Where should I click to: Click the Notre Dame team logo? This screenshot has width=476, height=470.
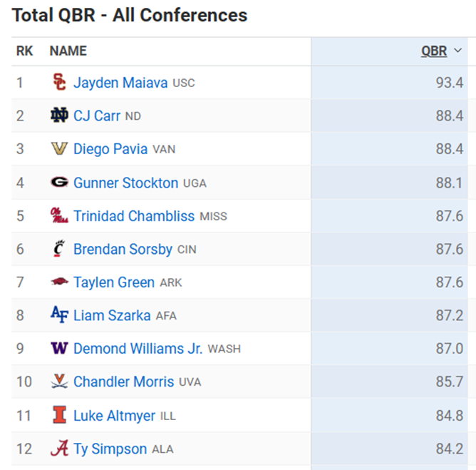[x=60, y=116]
